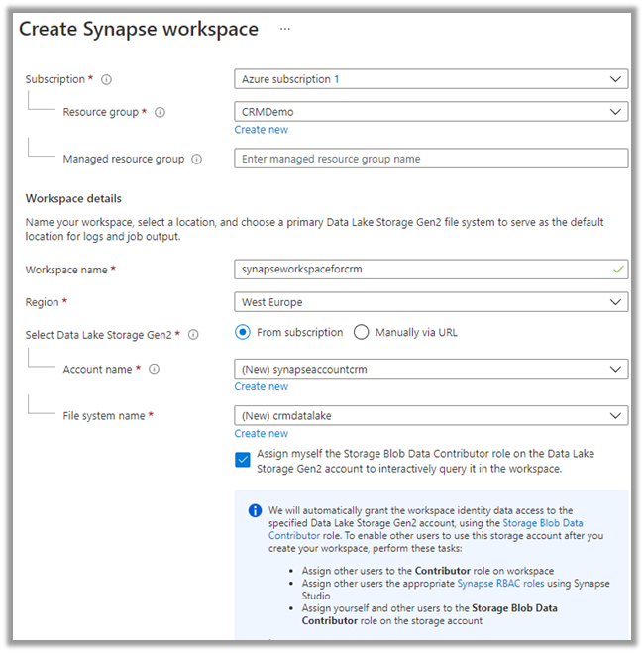Viewport: 644px width, 653px height.
Task: Expand the Account name dropdown
Action: tap(431, 370)
